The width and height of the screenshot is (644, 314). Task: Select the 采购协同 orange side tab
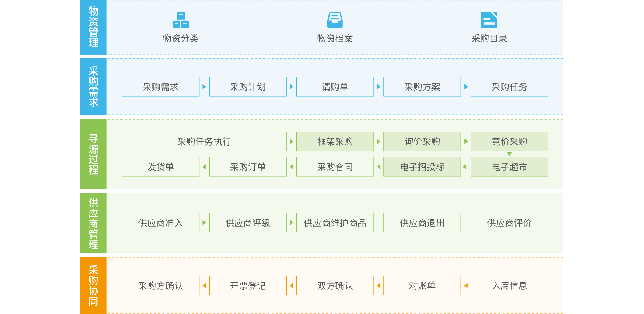(x=93, y=286)
